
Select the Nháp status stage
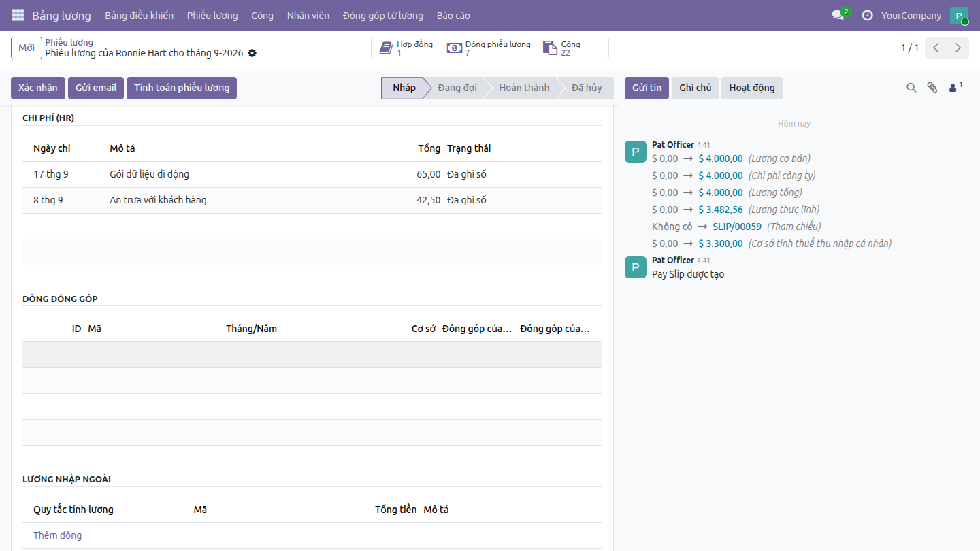coord(404,88)
